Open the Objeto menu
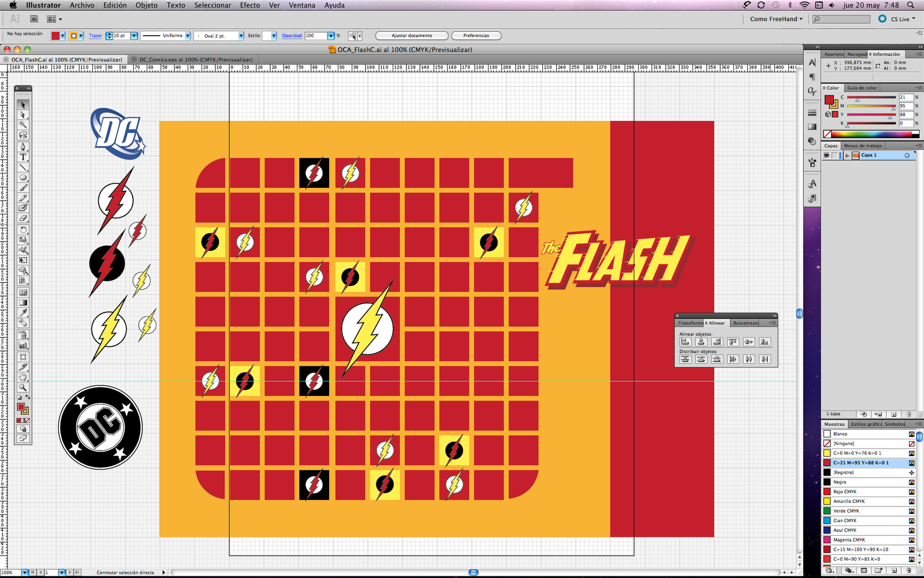 pyautogui.click(x=147, y=5)
